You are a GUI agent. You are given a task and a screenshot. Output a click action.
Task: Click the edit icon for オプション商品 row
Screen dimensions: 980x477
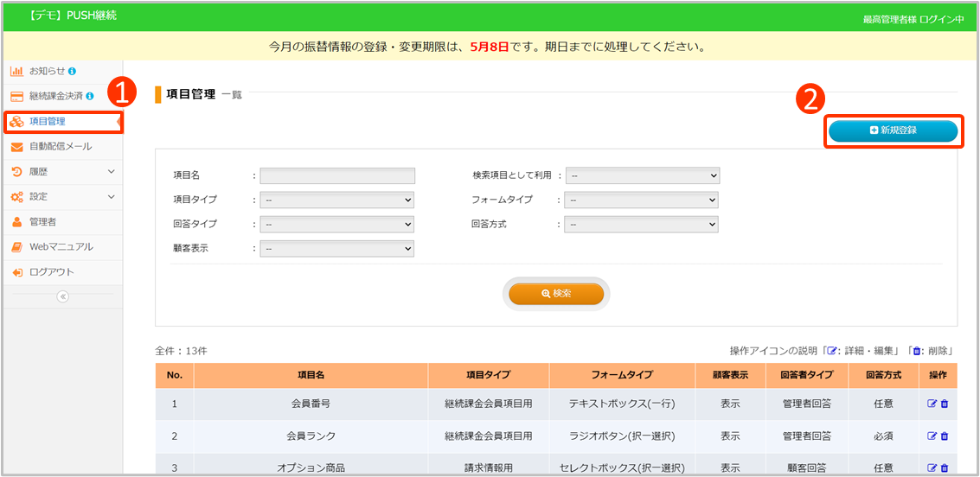[x=932, y=468]
